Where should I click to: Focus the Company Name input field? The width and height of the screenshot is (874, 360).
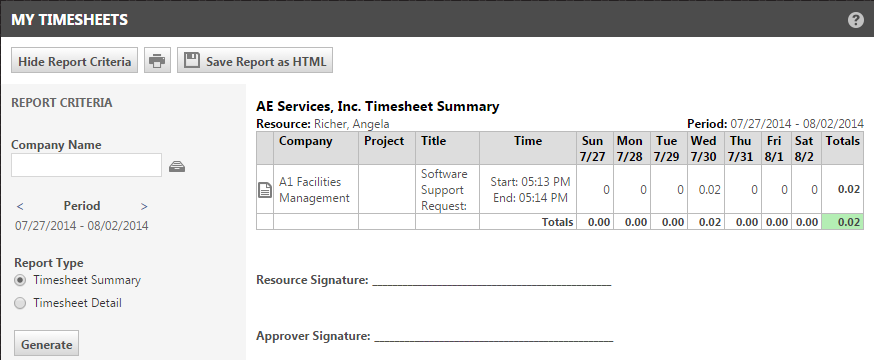pos(86,166)
